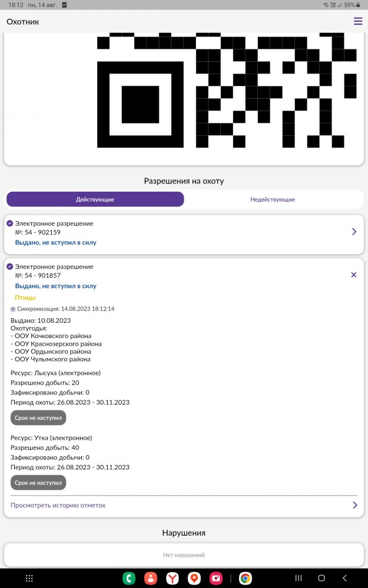Open the app drawer grid icon
Screen dimensions: 368x588
pyautogui.click(x=29, y=578)
